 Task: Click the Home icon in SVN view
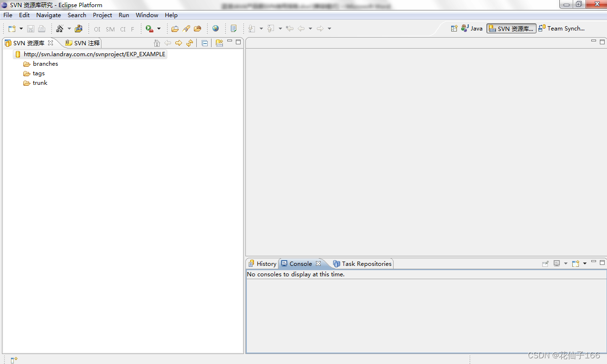coord(157,43)
